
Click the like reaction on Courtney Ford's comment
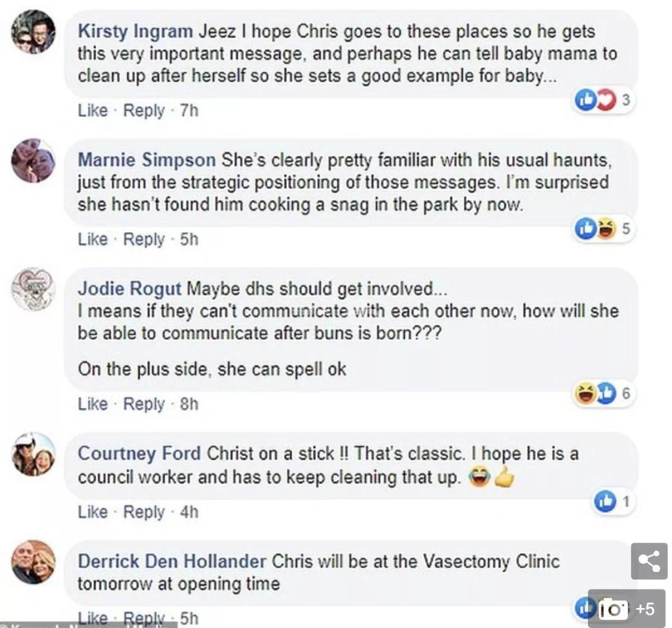[605, 501]
